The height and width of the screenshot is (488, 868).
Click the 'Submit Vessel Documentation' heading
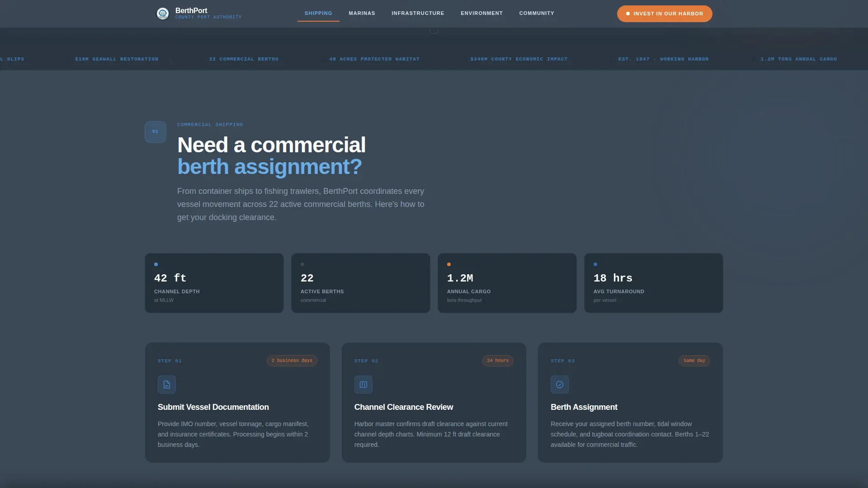click(x=213, y=407)
